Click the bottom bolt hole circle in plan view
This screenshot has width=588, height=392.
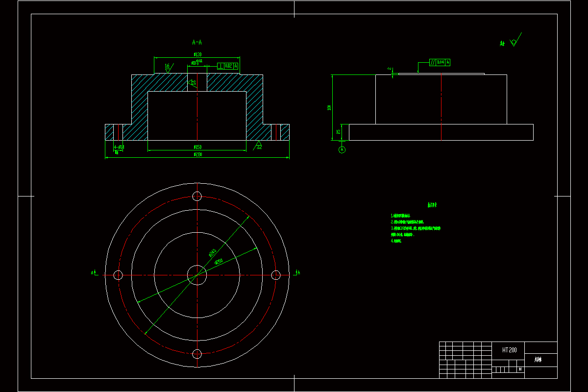[197, 354]
